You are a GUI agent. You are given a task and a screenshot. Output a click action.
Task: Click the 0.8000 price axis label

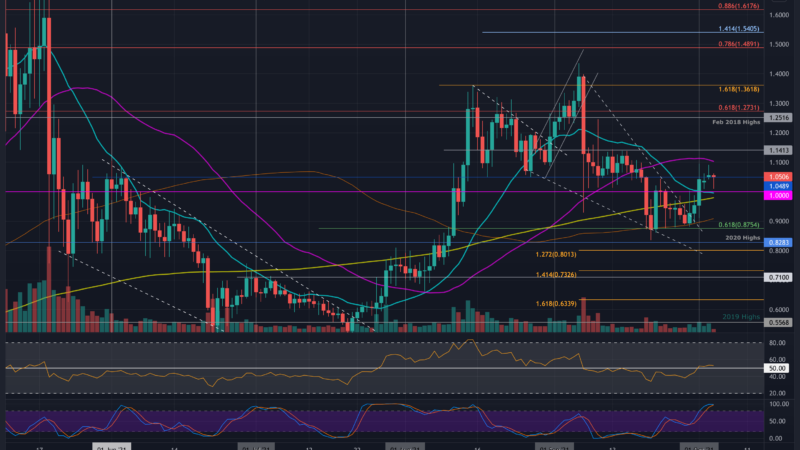779,251
